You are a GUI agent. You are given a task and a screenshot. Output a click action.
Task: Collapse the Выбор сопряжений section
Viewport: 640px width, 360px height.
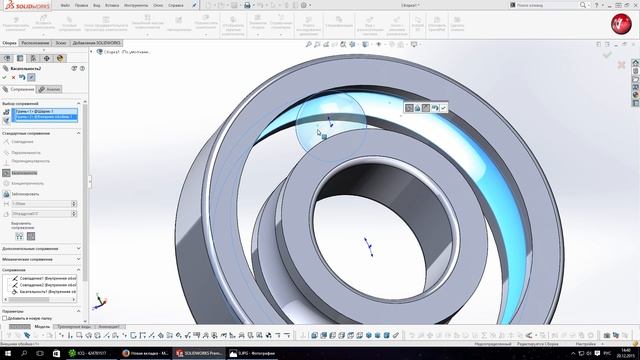[x=78, y=104]
